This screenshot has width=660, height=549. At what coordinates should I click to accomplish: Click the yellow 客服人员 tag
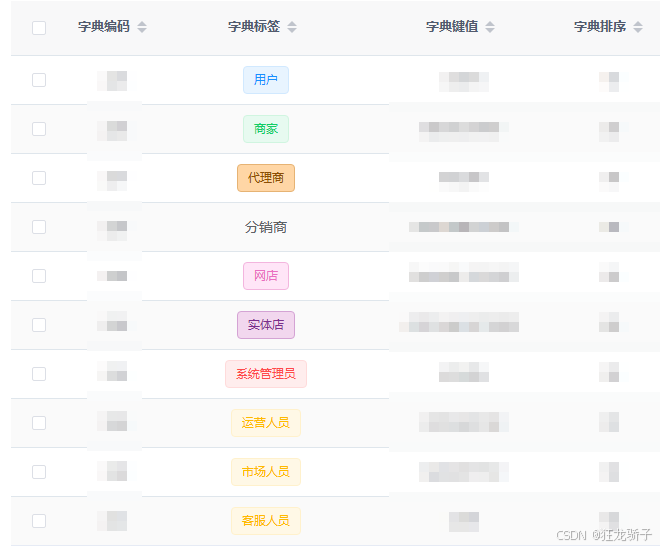[x=266, y=521]
